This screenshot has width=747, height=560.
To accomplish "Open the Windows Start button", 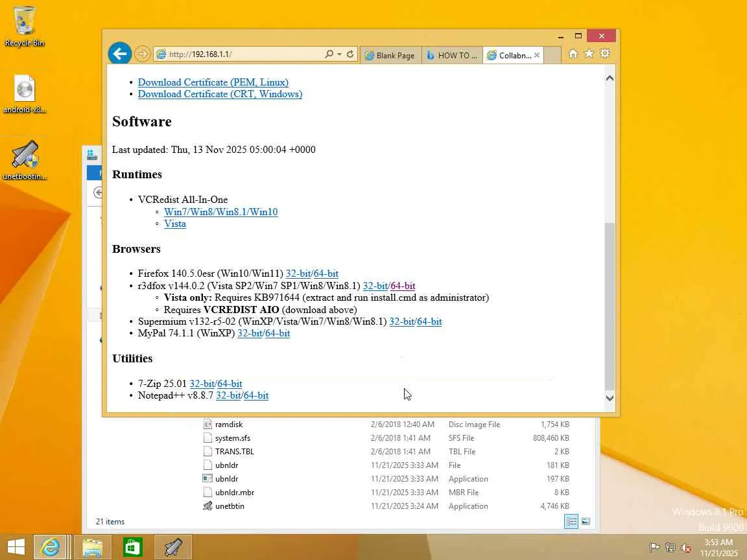I will pyautogui.click(x=16, y=547).
